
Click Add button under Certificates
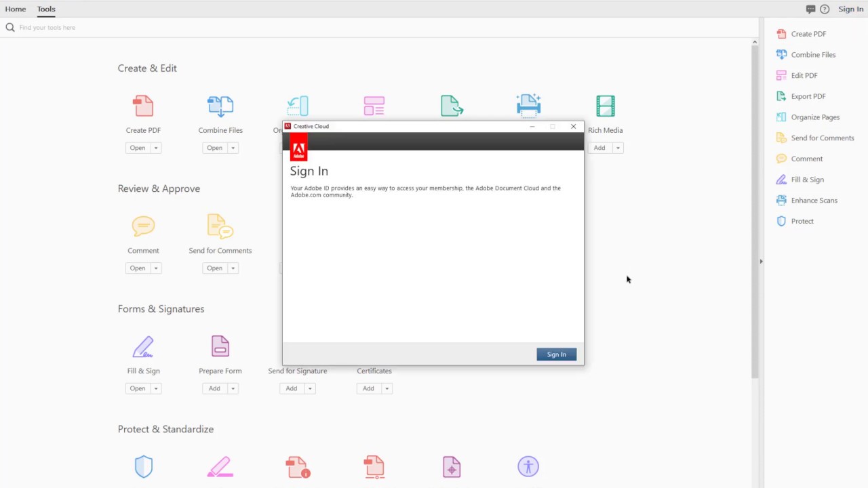[368, 388]
